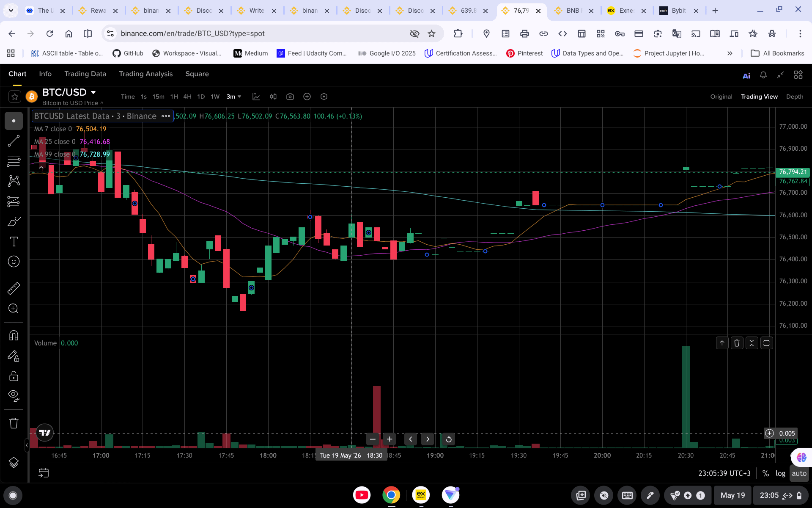Add BTC/USD to favorites with star
Viewport: 812px width, 508px height.
(15, 97)
